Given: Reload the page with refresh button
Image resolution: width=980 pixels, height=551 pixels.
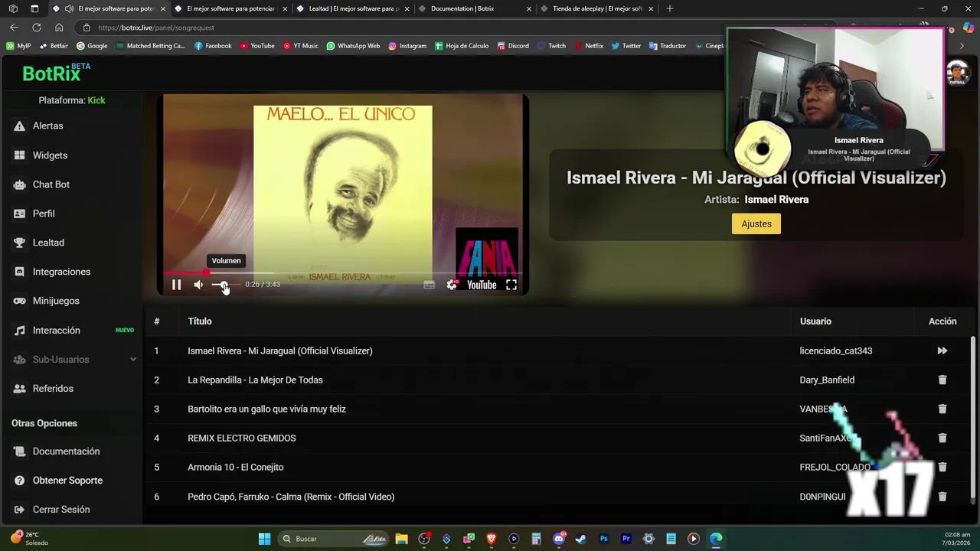Looking at the screenshot, I should click(36, 28).
